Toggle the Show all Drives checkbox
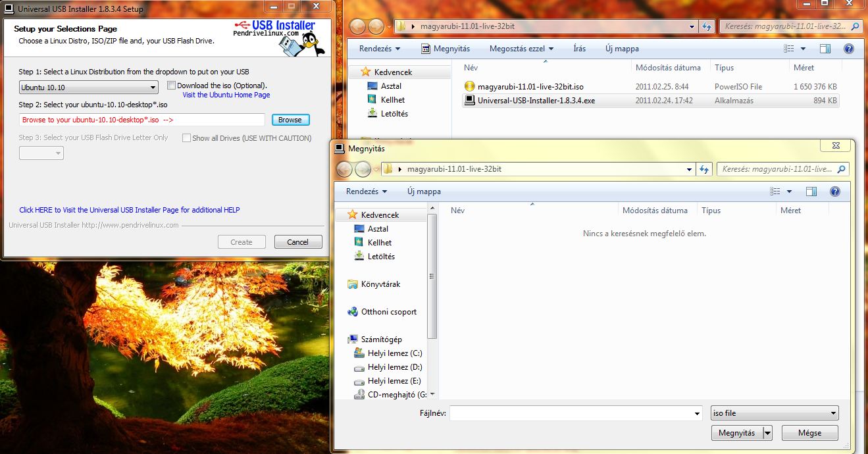The width and height of the screenshot is (868, 454). click(x=187, y=138)
